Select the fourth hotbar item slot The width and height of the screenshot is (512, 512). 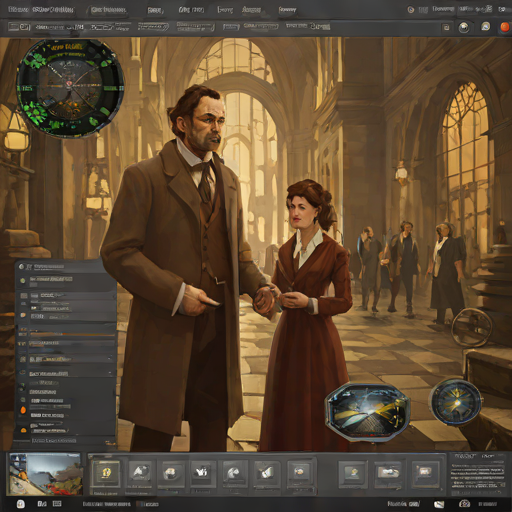202,472
